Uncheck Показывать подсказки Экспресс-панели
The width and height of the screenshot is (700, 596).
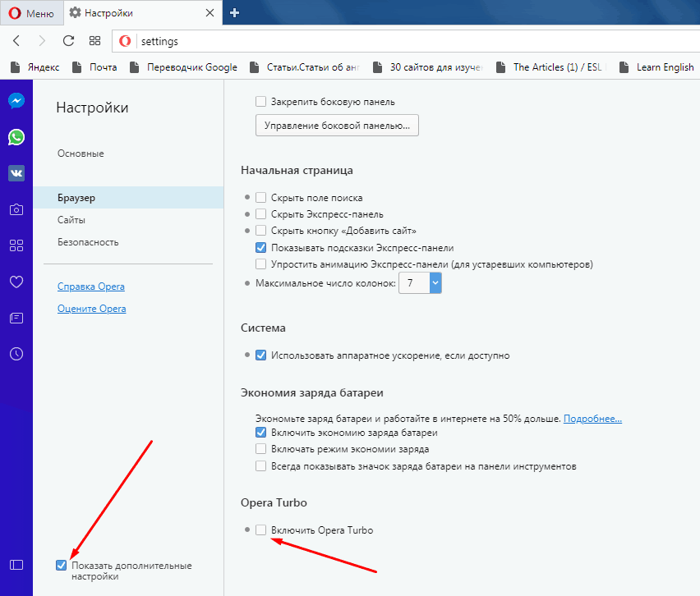click(x=260, y=248)
